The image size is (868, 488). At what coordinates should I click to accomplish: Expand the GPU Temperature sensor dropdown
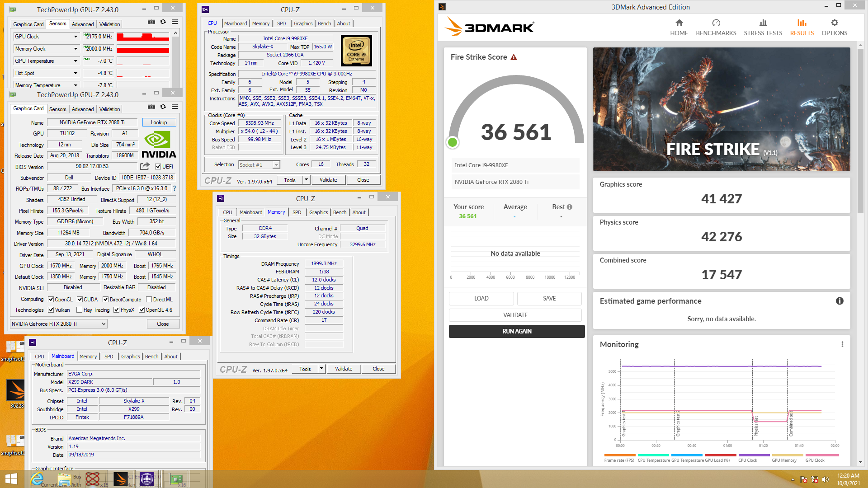[x=75, y=61]
